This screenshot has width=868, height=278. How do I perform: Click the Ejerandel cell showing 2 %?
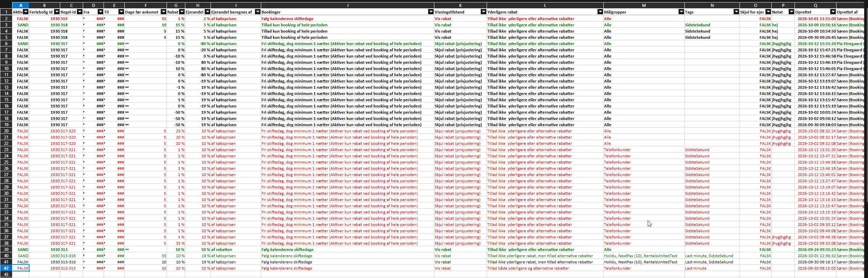[198, 19]
